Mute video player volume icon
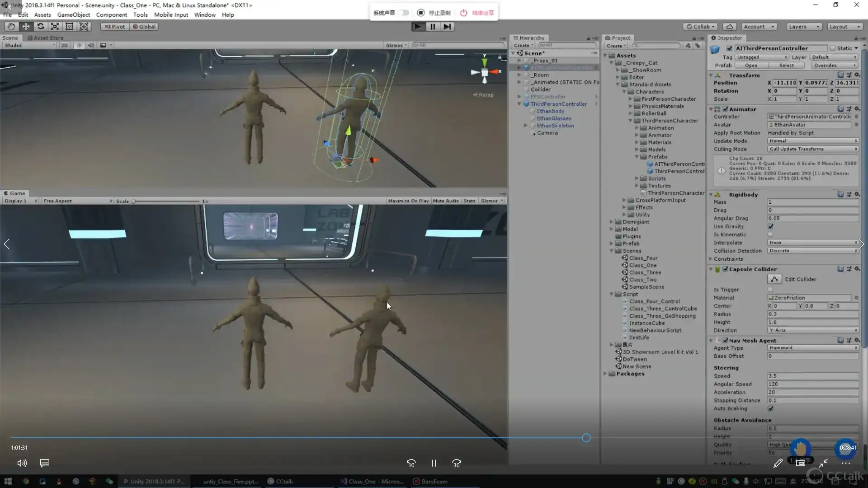868x488 pixels. tap(22, 463)
